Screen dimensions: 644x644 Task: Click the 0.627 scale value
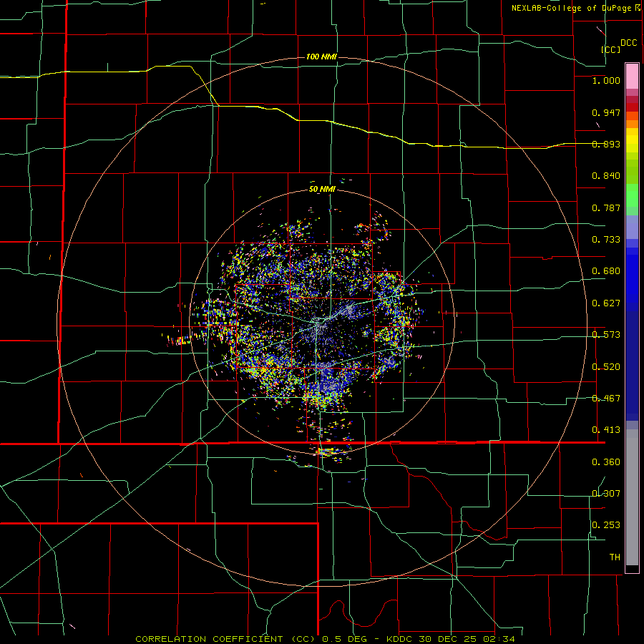[x=606, y=303]
